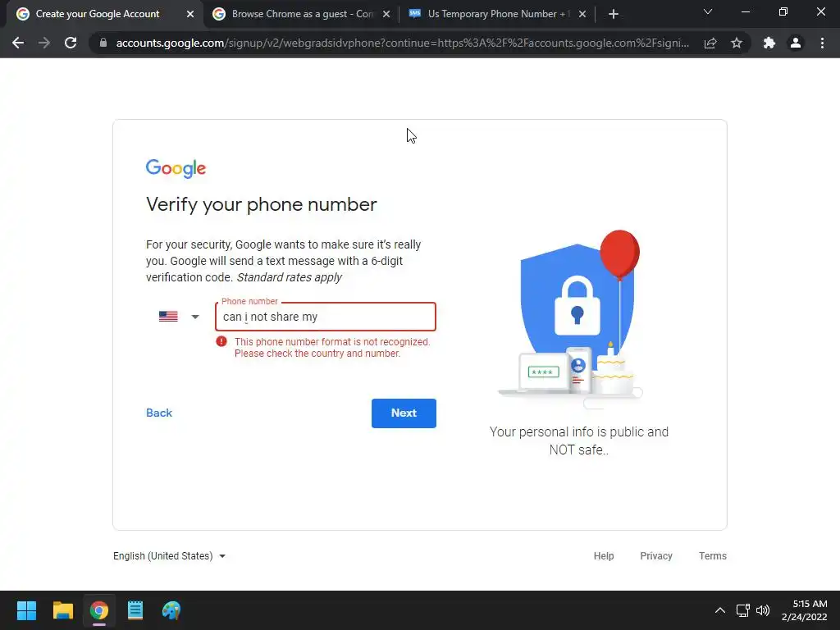
Task: Bookmark this page with star icon
Action: pyautogui.click(x=736, y=43)
